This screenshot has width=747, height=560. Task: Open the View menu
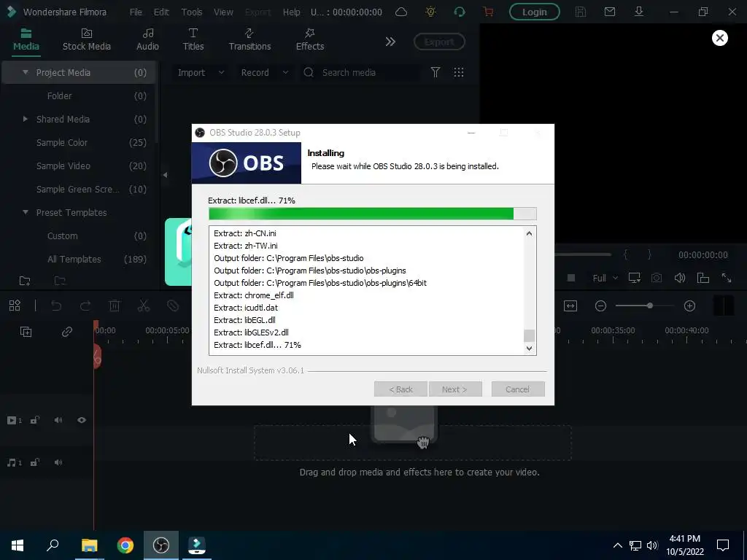tap(223, 12)
